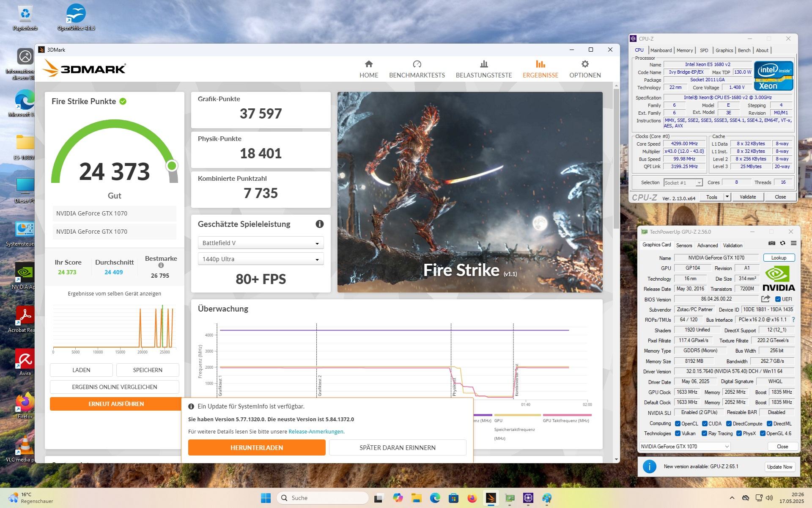The height and width of the screenshot is (508, 812).
Task: Open GPU-Z hamburger menu icon
Action: point(793,243)
